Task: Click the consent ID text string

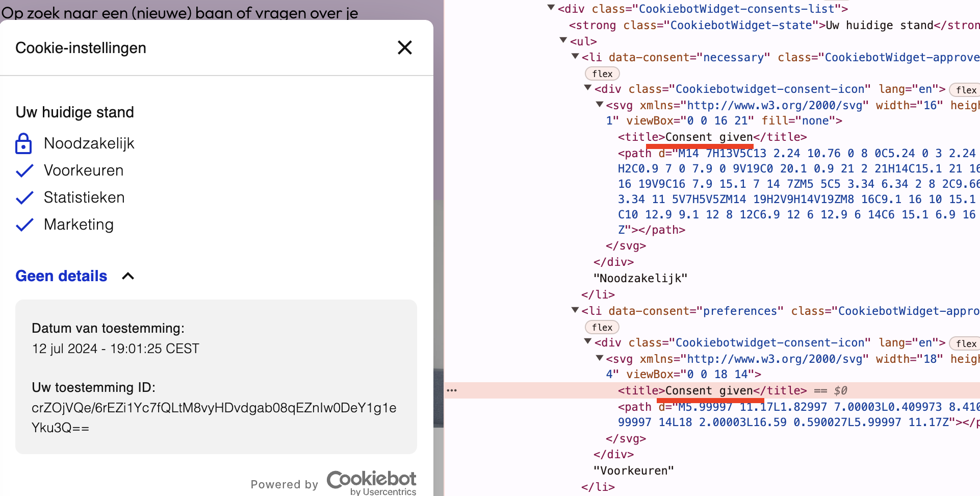Action: tap(214, 417)
